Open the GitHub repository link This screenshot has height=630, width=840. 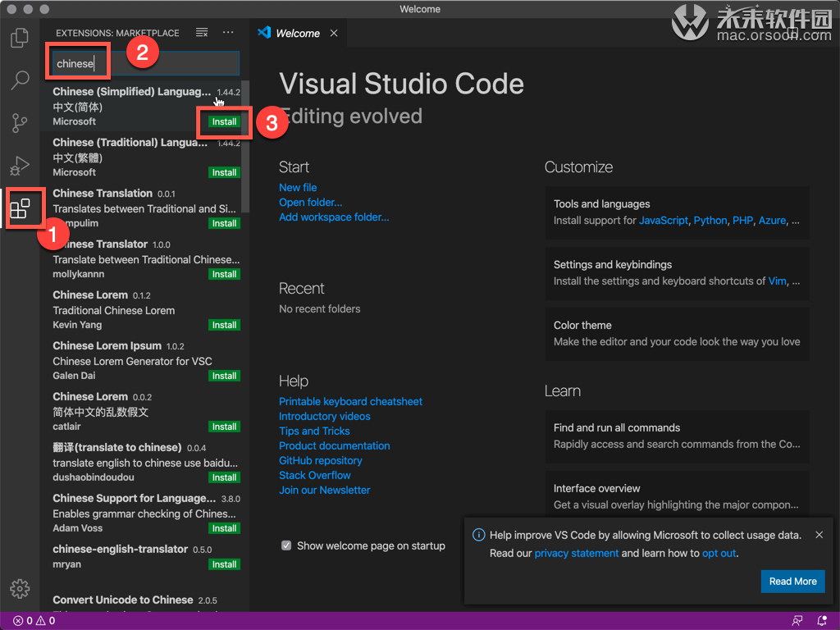click(321, 461)
